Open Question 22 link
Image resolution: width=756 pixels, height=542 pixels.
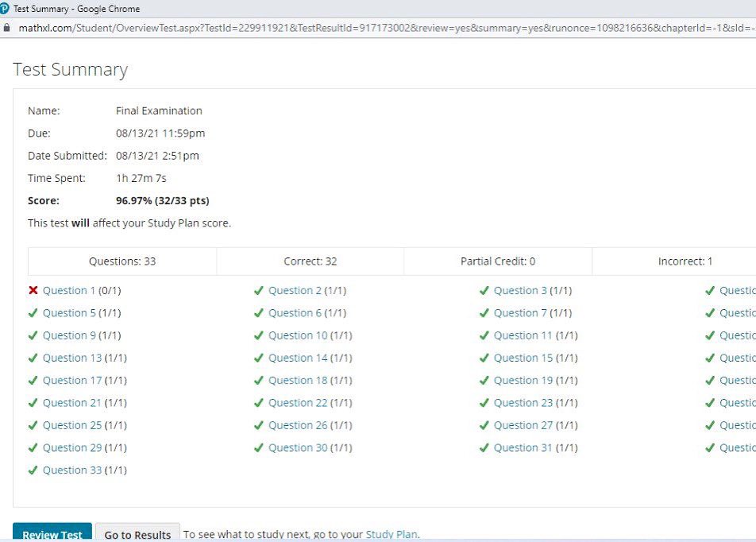point(298,403)
